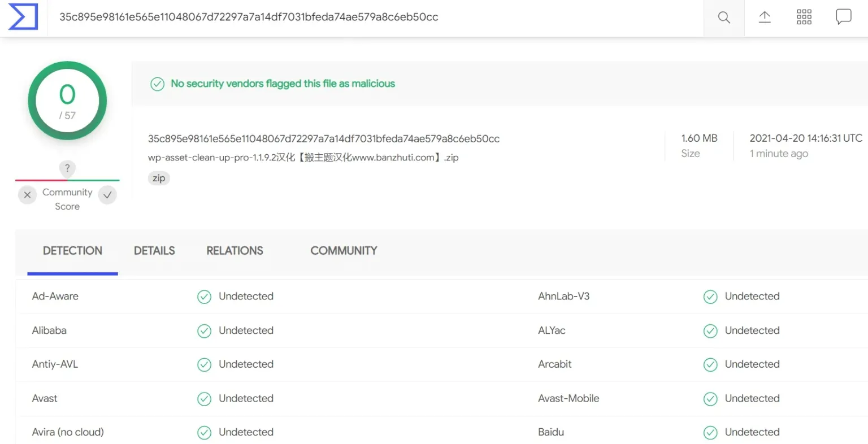
Task: Click the Alibaba vendor name
Action: pos(49,330)
